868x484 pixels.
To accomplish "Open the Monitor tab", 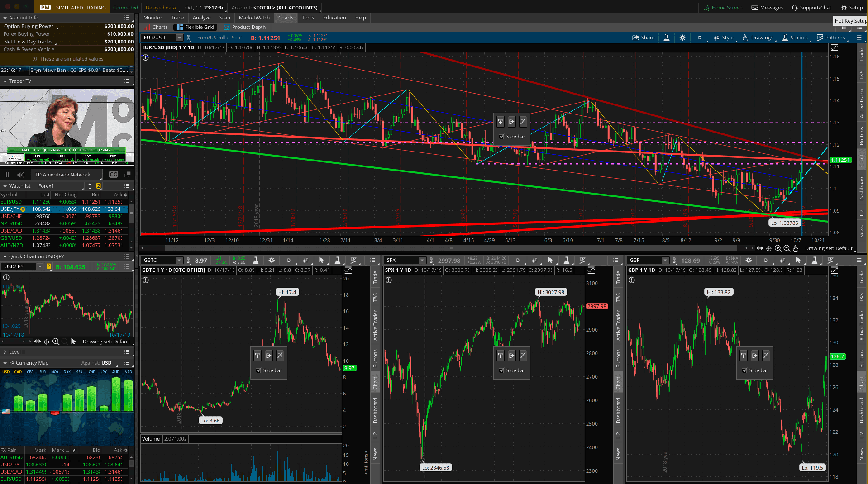I will click(x=153, y=18).
